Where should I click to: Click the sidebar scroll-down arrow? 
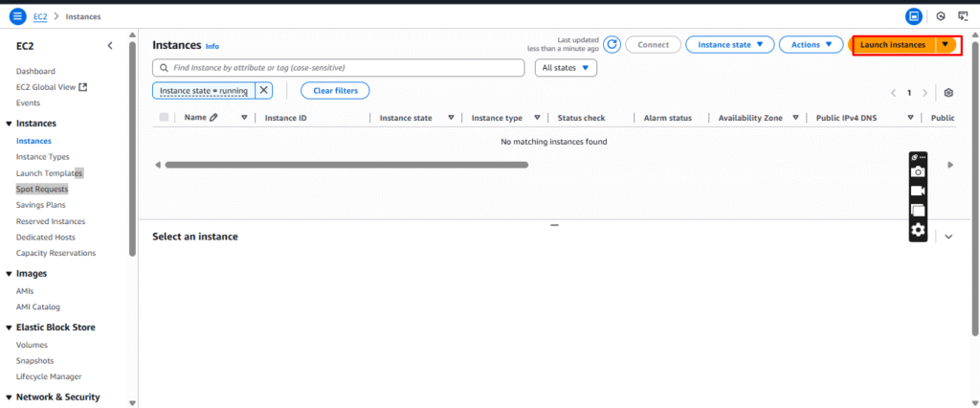(132, 403)
